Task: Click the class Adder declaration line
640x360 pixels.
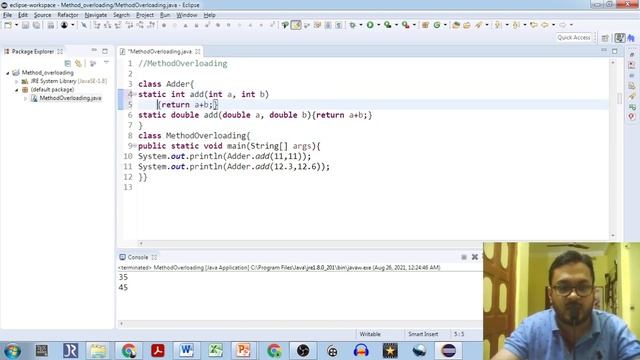Action: click(166, 84)
